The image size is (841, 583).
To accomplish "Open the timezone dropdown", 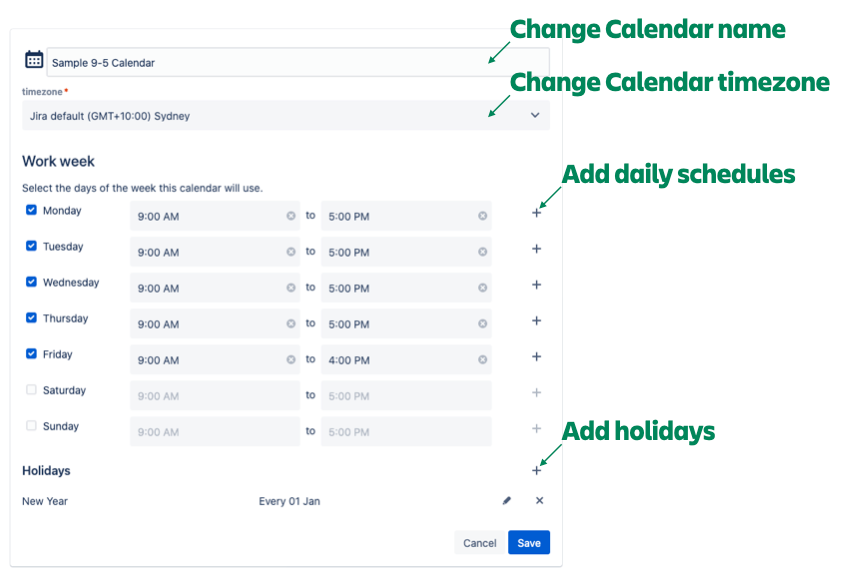I will pyautogui.click(x=286, y=116).
